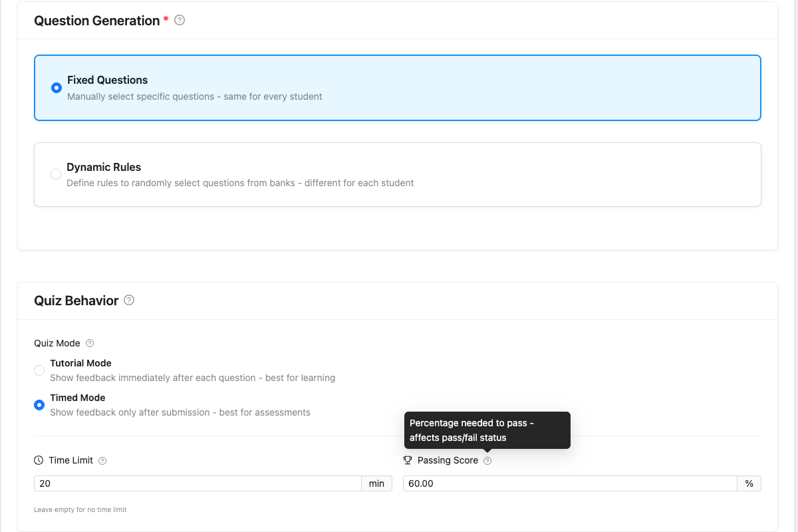
Task: Click the "Leave empty for no time limit" hint
Action: point(80,510)
